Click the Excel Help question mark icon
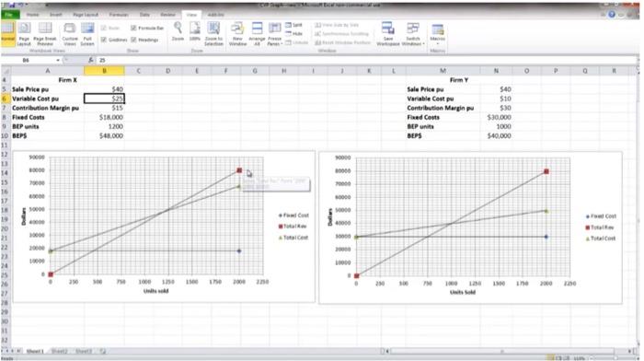The height and width of the screenshot is (361, 644). pyautogui.click(x=612, y=15)
